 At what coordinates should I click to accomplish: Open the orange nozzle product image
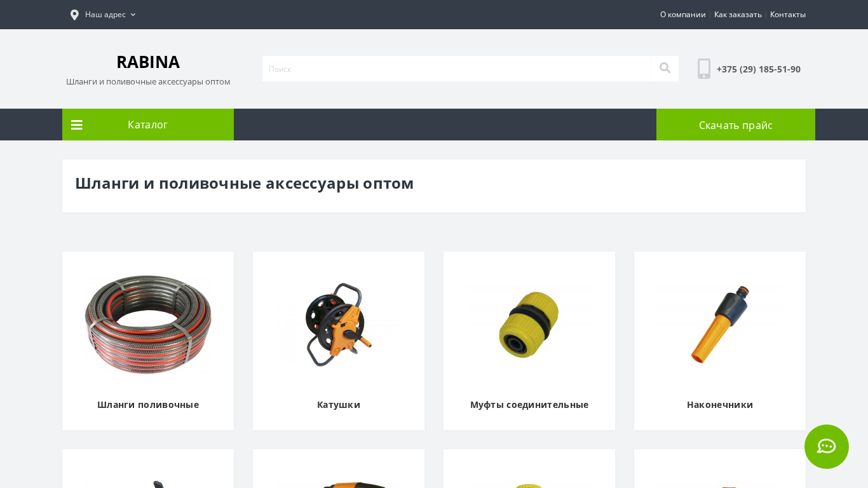click(720, 324)
